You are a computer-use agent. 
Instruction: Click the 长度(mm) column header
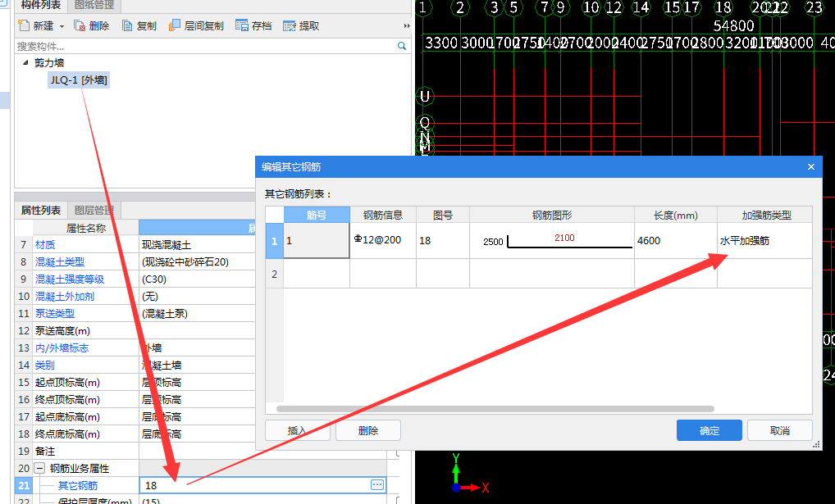[x=676, y=215]
